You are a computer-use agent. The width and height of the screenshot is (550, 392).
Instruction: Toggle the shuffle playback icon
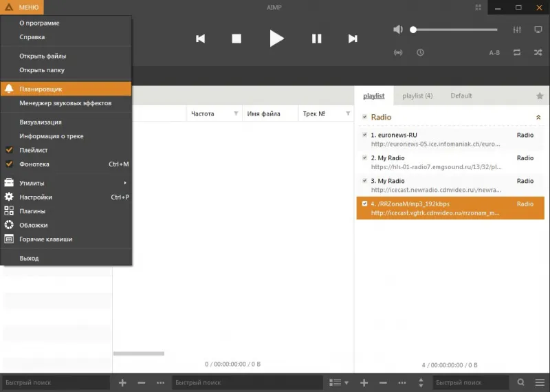click(538, 52)
